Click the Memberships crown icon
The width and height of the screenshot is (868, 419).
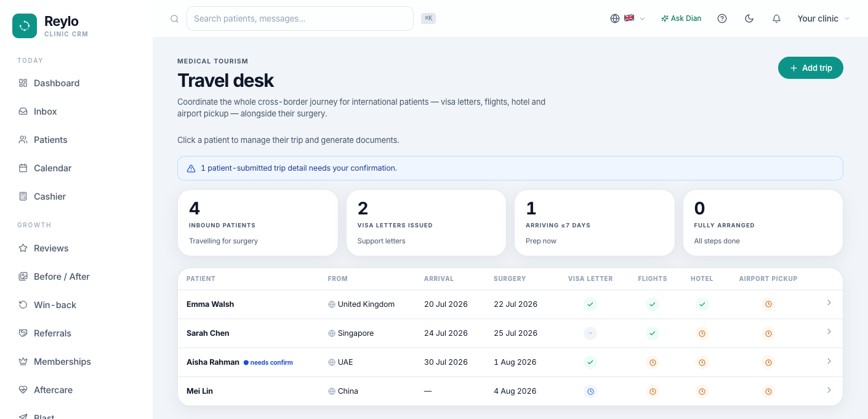[23, 362]
